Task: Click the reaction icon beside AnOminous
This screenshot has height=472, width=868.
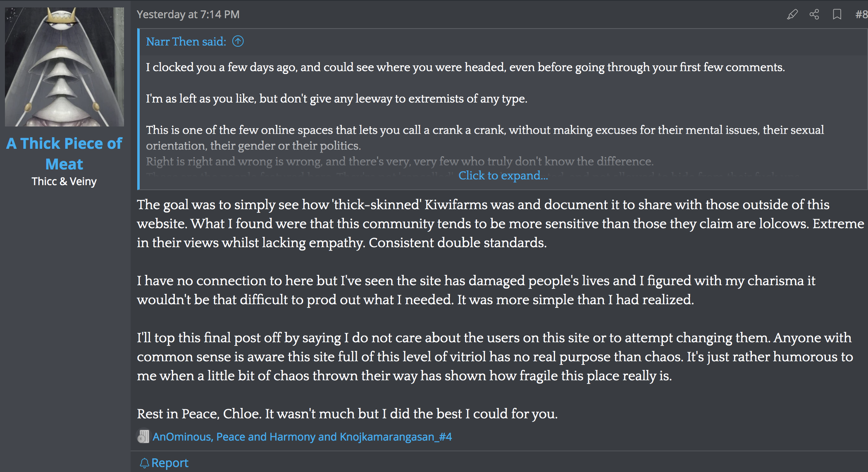Action: (x=143, y=436)
